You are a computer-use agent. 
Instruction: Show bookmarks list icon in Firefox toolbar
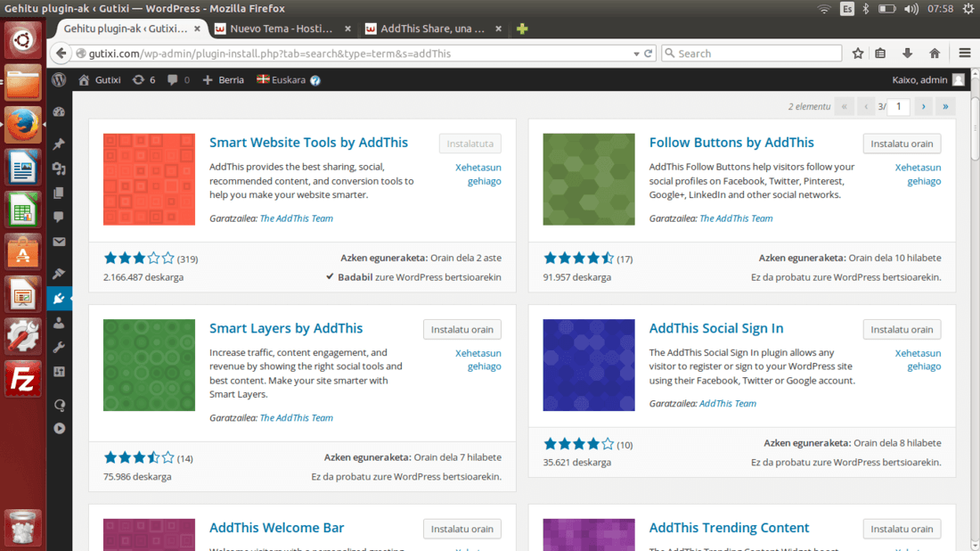pos(880,53)
